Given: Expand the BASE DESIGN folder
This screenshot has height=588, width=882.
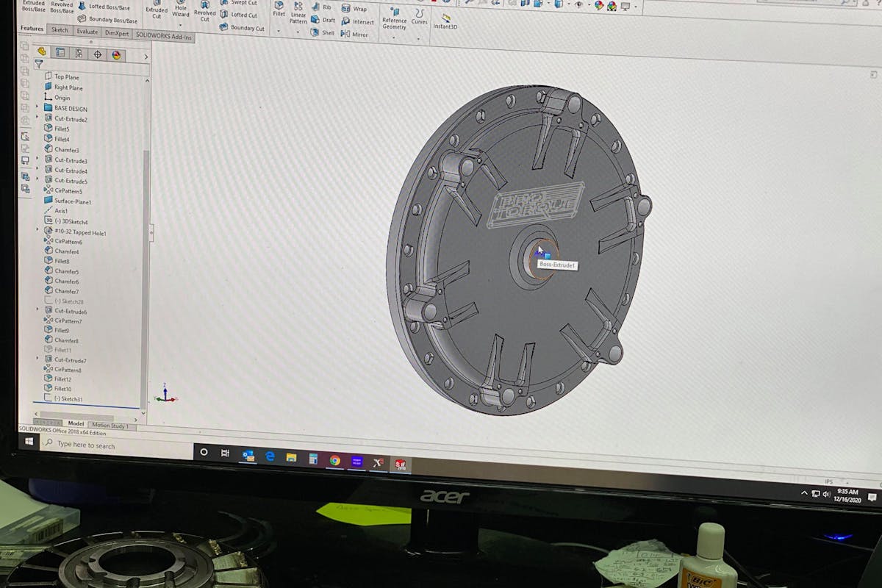Looking at the screenshot, I should pos(37,107).
